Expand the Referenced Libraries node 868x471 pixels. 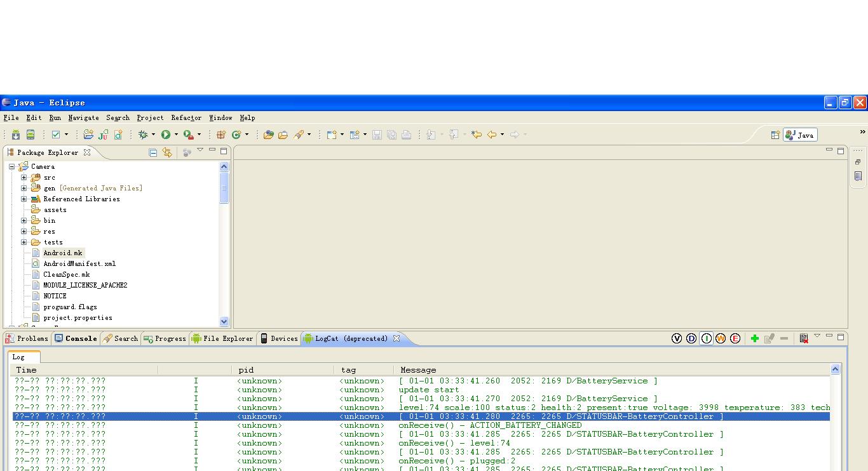click(24, 199)
